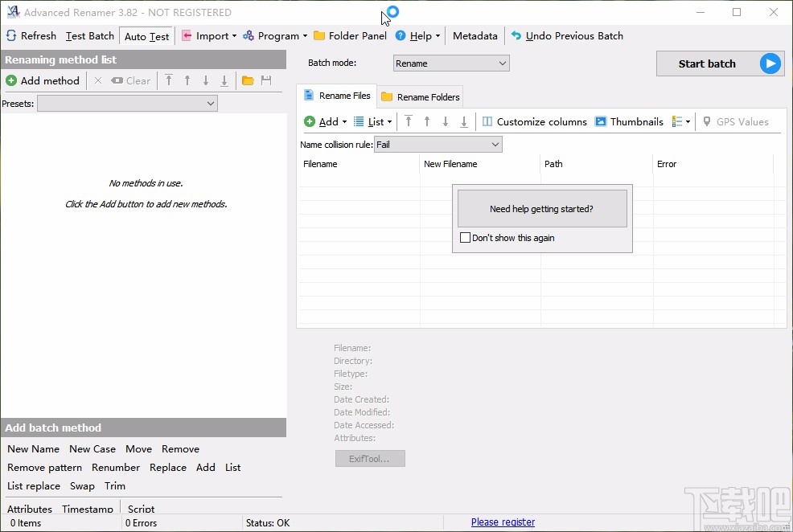Switch to the Rename Folders tab
This screenshot has width=793, height=532.
[x=421, y=97]
